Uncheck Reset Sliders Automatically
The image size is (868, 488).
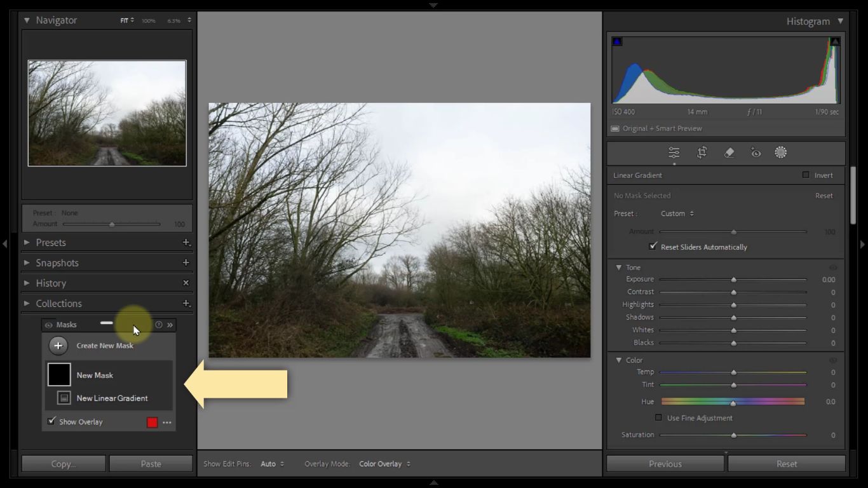pos(653,247)
